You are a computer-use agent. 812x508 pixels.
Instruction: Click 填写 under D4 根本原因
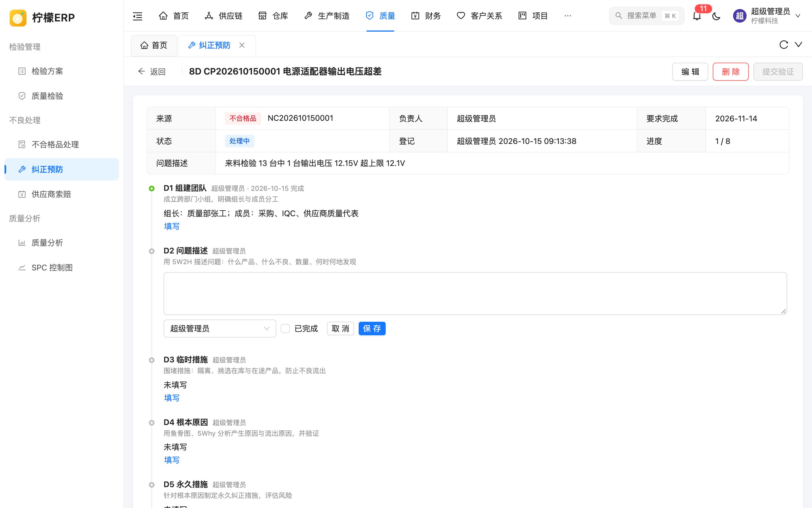171,460
